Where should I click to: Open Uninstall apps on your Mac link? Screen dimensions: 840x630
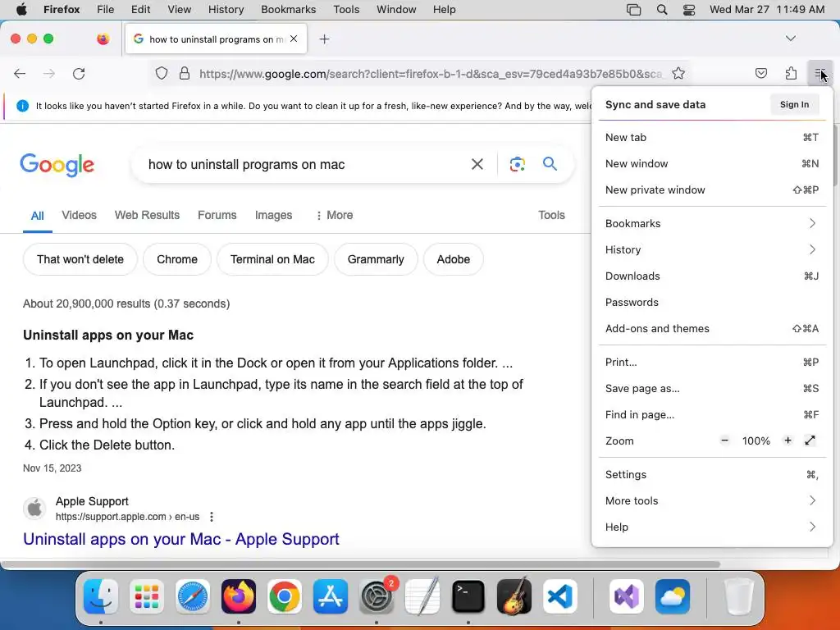tap(181, 539)
